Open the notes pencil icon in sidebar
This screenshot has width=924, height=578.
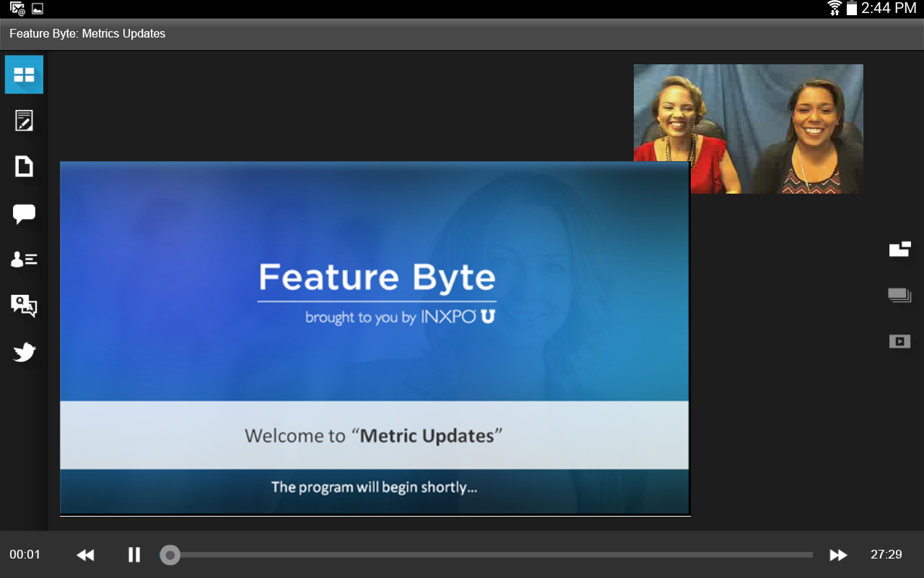(24, 121)
